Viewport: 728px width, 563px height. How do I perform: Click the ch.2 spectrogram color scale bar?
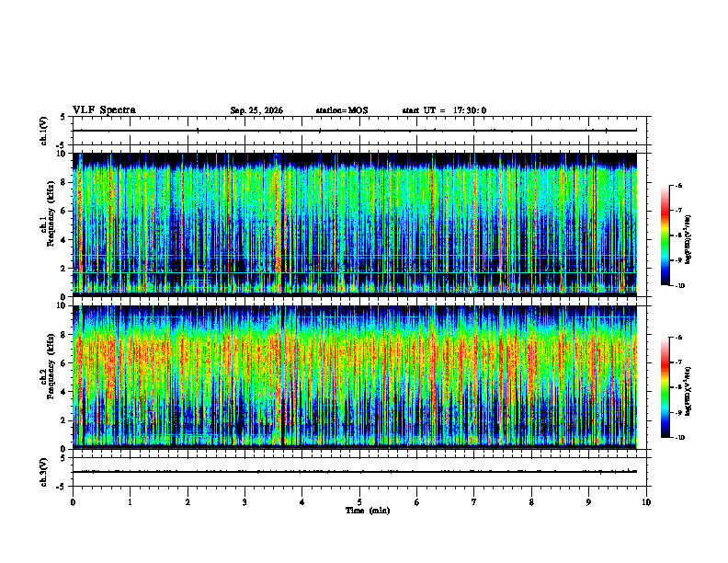point(665,387)
